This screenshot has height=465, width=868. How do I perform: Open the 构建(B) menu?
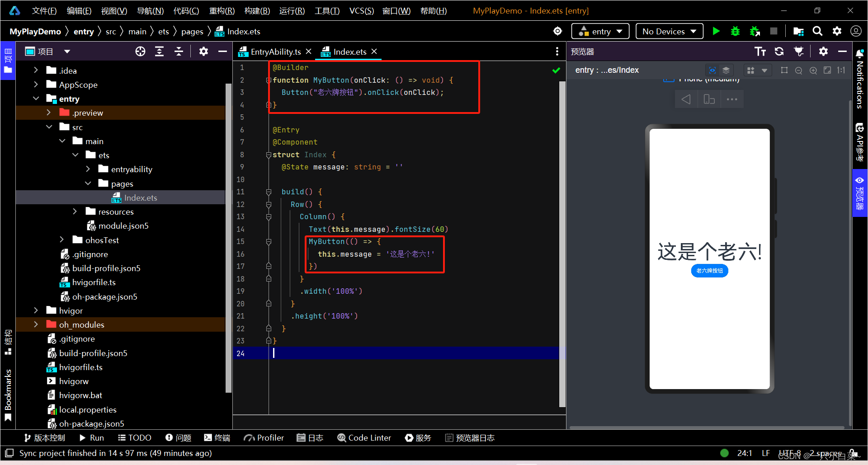[x=257, y=10]
